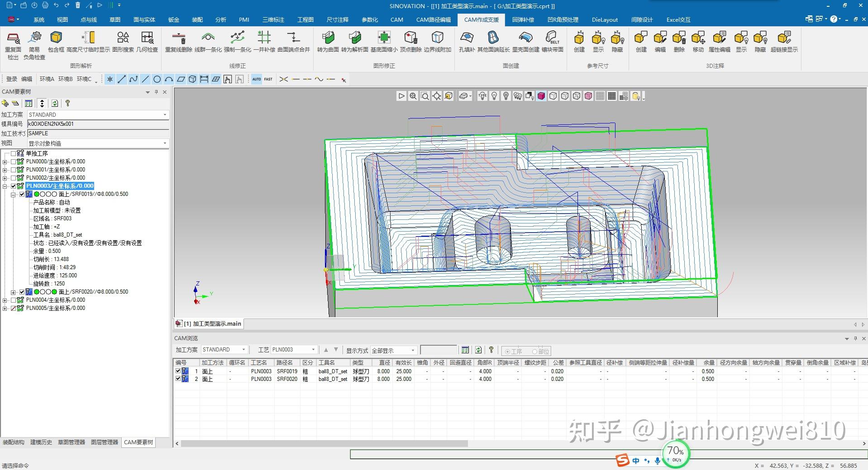
Task: Click the 顶点删除 vertex delete icon
Action: [x=410, y=38]
